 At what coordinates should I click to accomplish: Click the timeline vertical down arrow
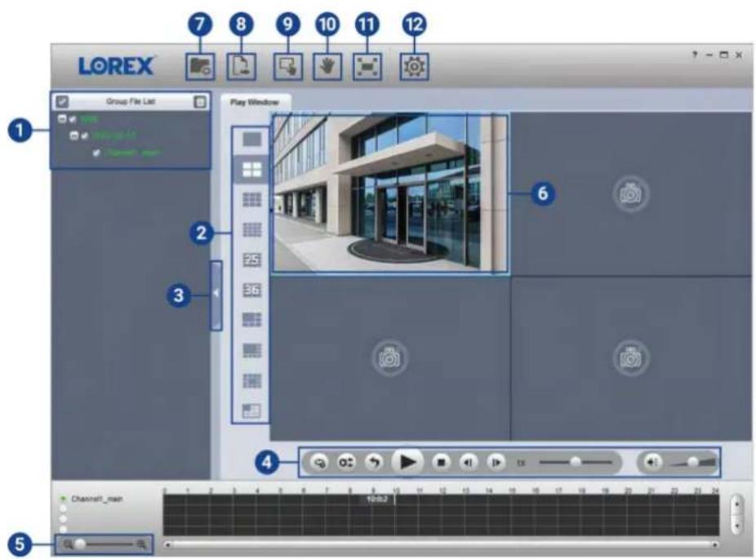point(736,525)
